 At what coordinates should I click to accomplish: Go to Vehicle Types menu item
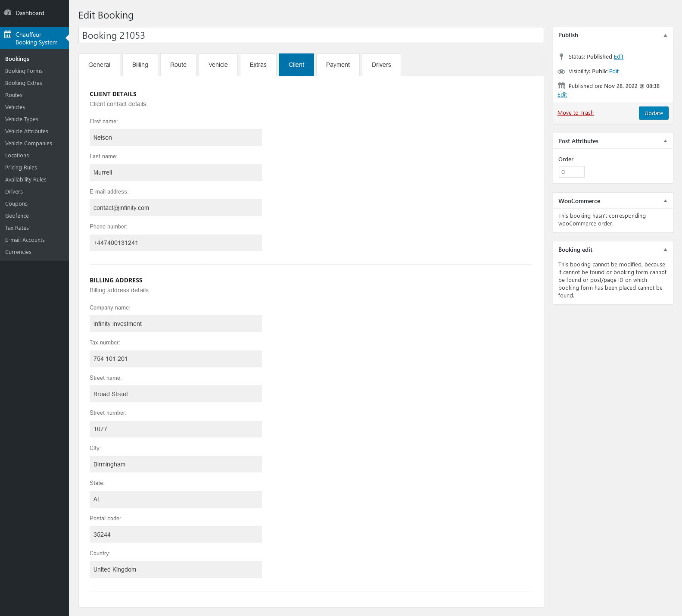tap(22, 119)
